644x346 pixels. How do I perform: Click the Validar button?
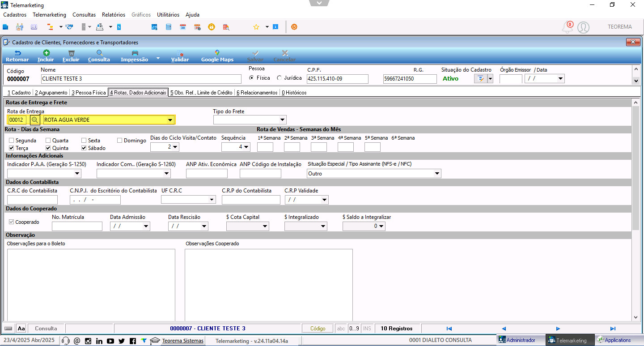[180, 56]
